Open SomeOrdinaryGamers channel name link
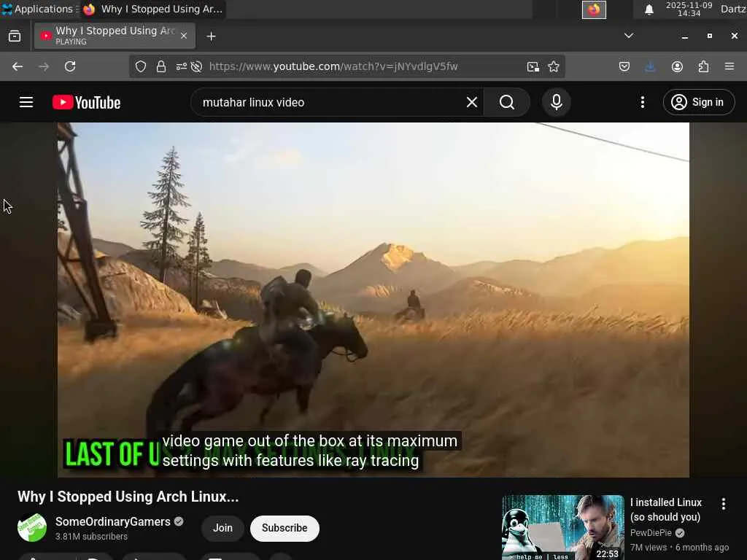Viewport: 747px width, 560px height. click(x=113, y=522)
